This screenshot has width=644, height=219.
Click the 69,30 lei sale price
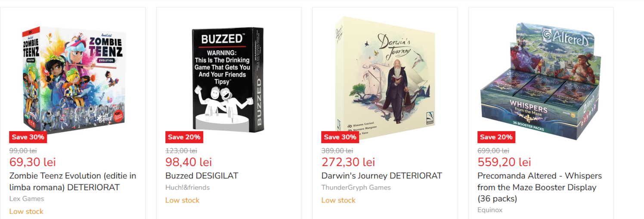point(33,162)
